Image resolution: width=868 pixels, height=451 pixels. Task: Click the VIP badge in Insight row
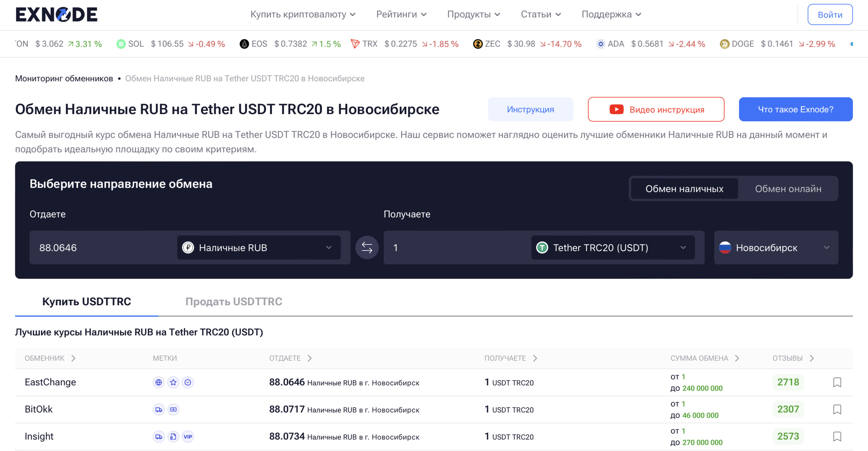point(188,436)
